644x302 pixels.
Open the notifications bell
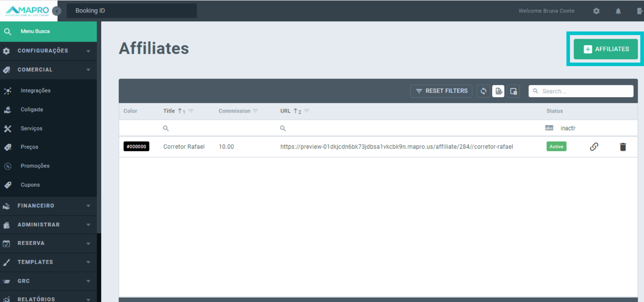tap(618, 11)
